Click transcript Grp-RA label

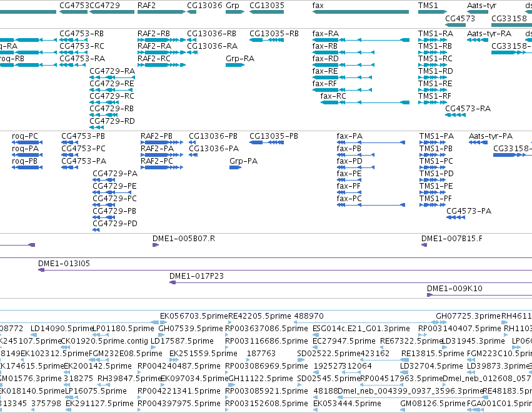240,59
